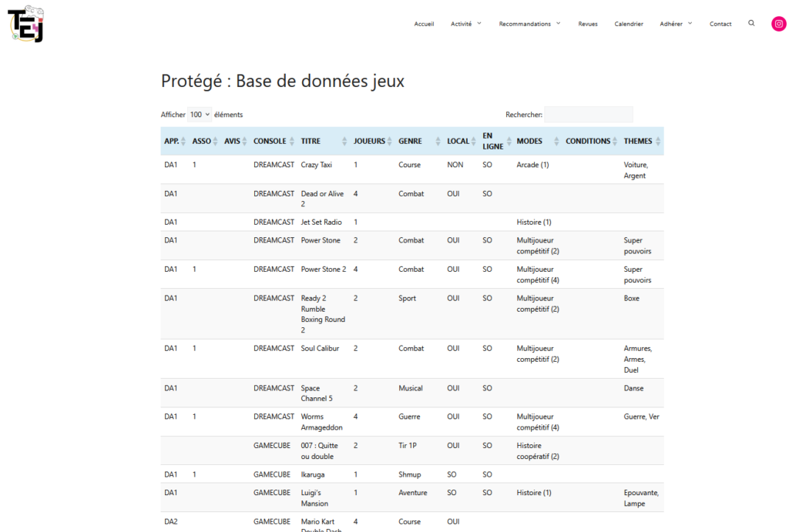This screenshot has width=789, height=532.
Task: Open the search magnifier icon
Action: coord(751,23)
